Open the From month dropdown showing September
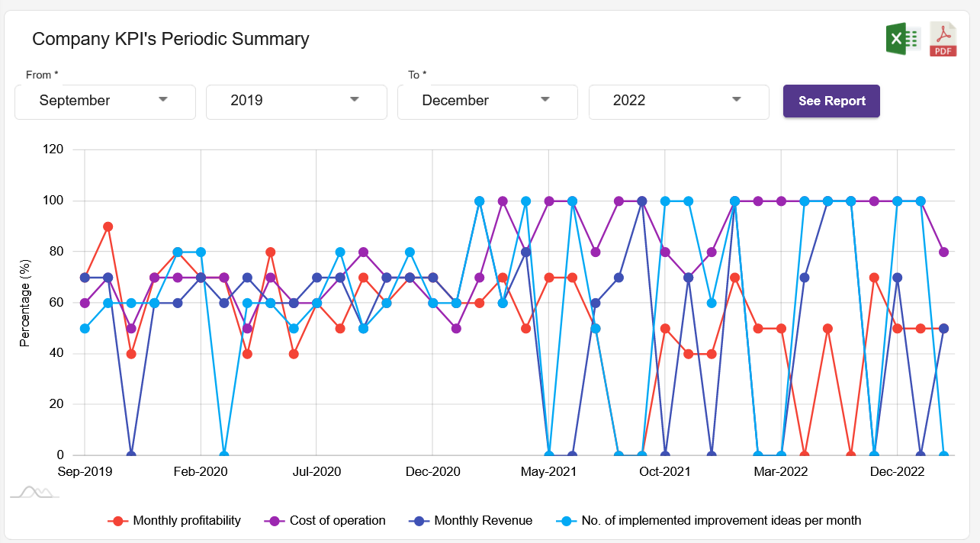The width and height of the screenshot is (980, 543). point(105,101)
